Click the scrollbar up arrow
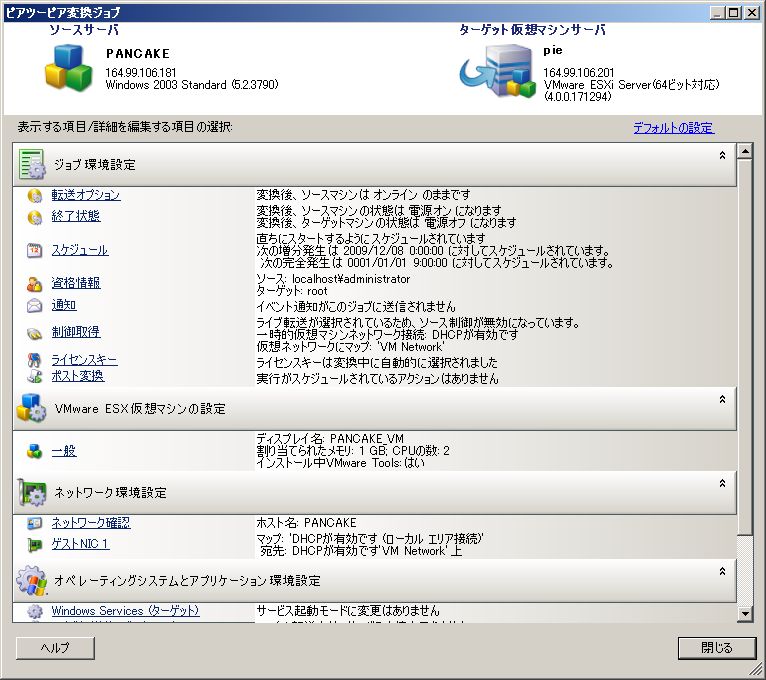This screenshot has width=766, height=680. tap(745, 151)
